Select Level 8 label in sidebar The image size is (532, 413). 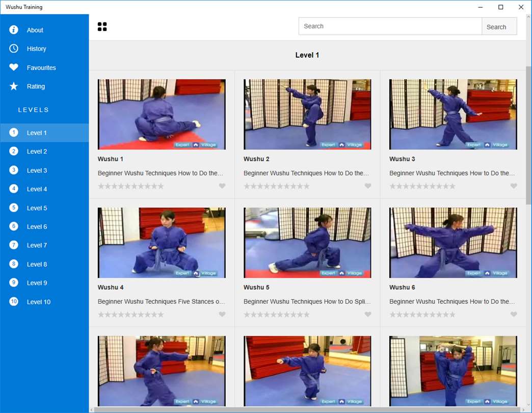coord(37,264)
